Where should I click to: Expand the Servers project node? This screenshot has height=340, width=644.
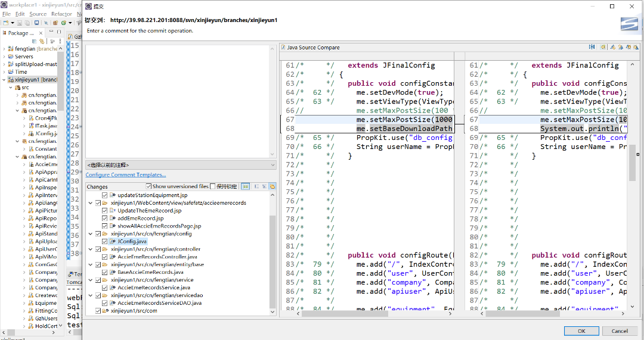[x=4, y=57]
